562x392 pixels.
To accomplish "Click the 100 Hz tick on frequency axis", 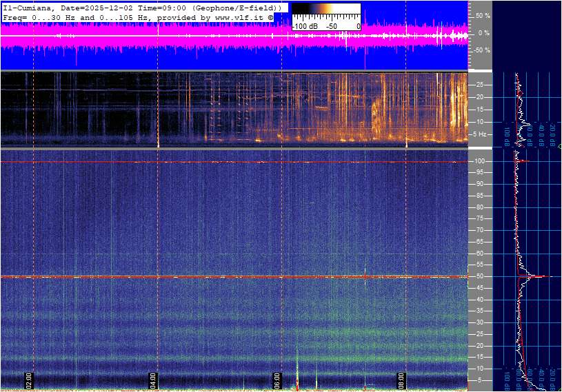I will click(479, 161).
